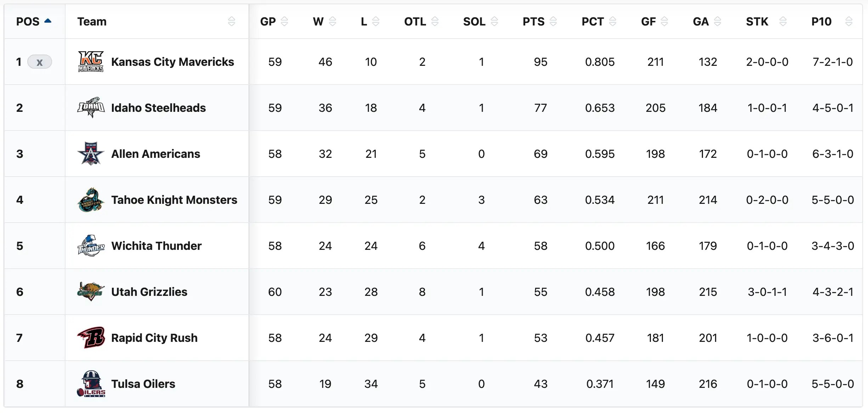This screenshot has width=868, height=413.
Task: Sort by PCT using sort arrows
Action: (x=612, y=22)
